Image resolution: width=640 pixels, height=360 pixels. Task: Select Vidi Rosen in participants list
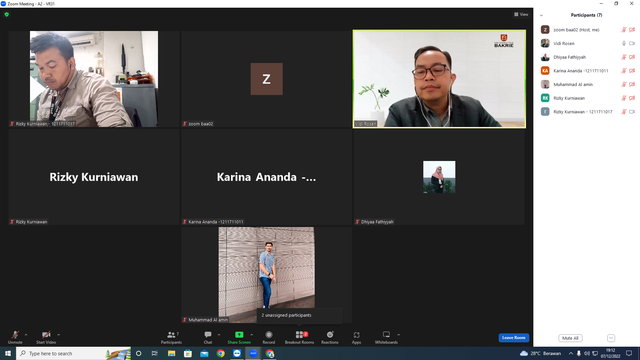tap(587, 43)
